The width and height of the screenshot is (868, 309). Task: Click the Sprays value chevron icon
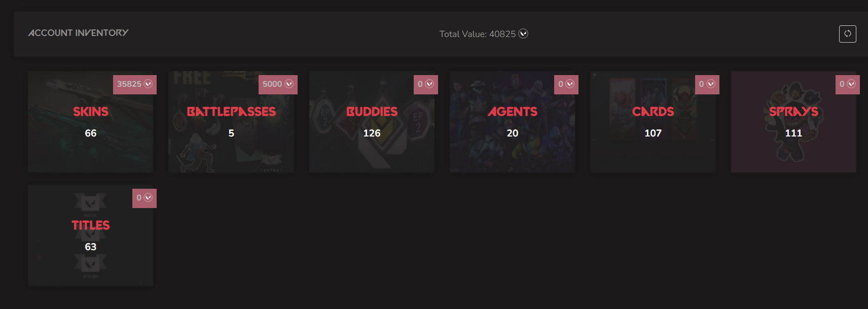[x=851, y=84]
